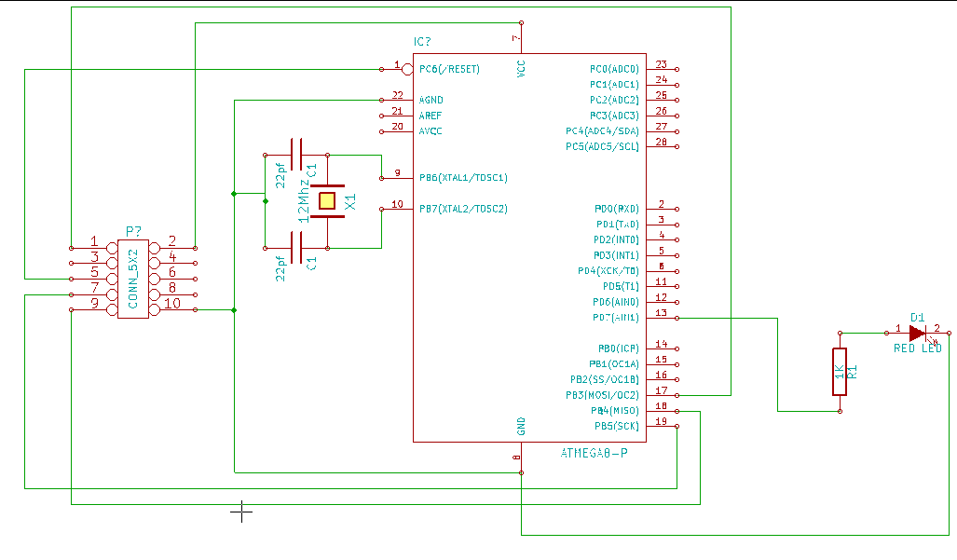Select the crystal X1 symbol

coord(327,201)
